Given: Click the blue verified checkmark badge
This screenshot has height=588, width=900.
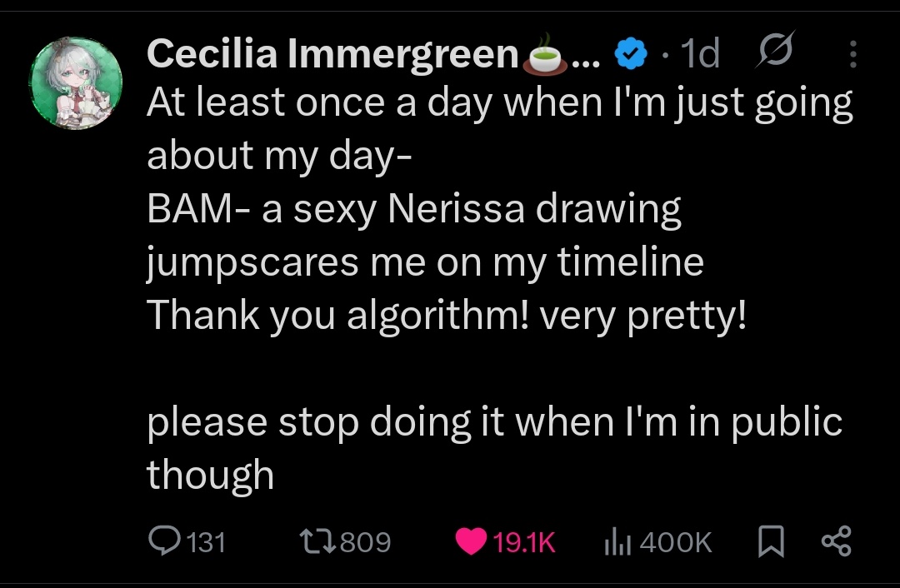Looking at the screenshot, I should pos(630,55).
